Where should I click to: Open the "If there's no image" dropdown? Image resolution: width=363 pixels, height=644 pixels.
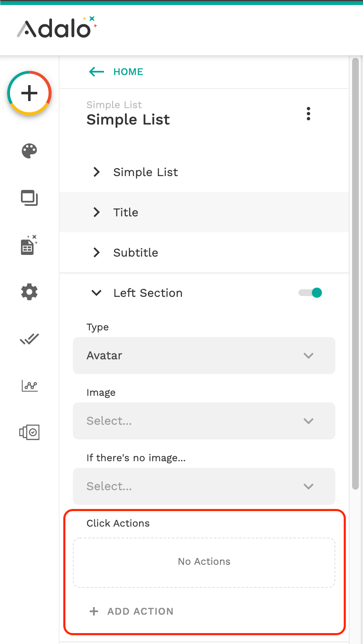(204, 486)
